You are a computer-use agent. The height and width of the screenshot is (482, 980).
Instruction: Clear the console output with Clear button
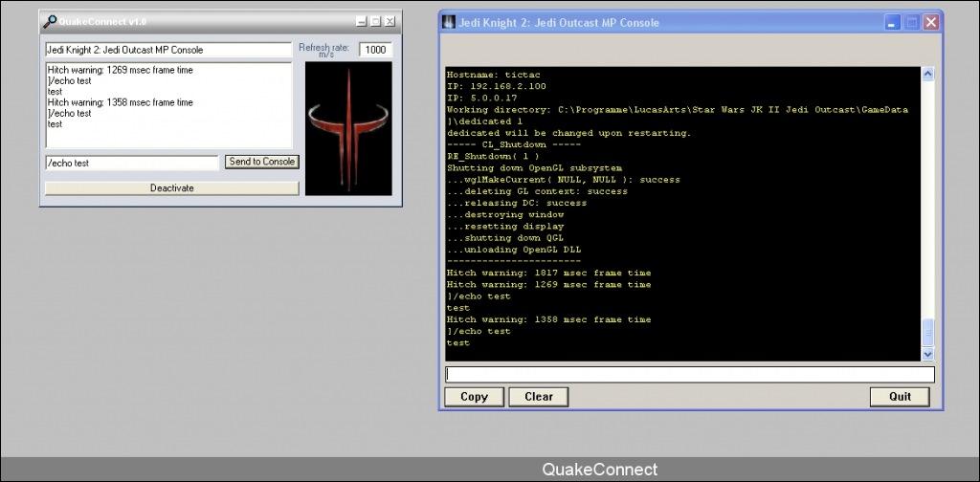pyautogui.click(x=539, y=396)
